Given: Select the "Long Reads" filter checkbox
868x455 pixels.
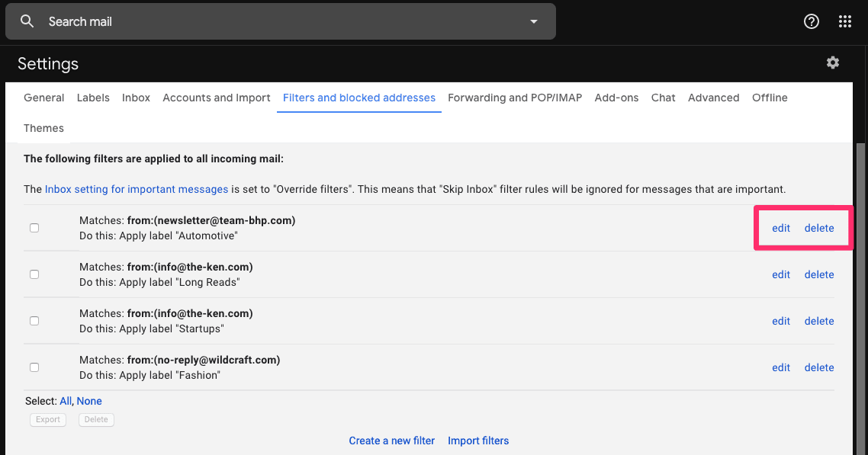Looking at the screenshot, I should 34,274.
